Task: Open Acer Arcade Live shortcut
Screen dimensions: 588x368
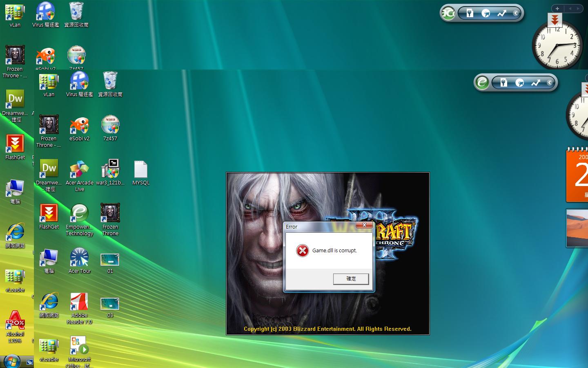Action: click(x=79, y=169)
